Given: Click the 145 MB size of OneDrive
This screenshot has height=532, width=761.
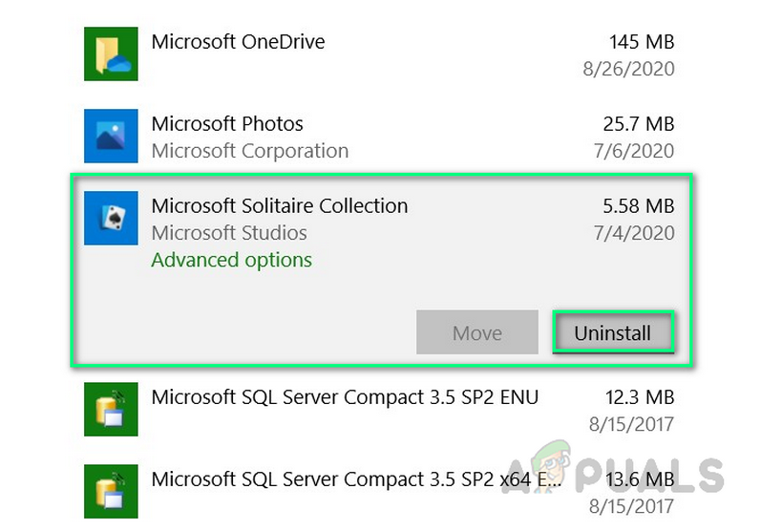Looking at the screenshot, I should pyautogui.click(x=642, y=42).
